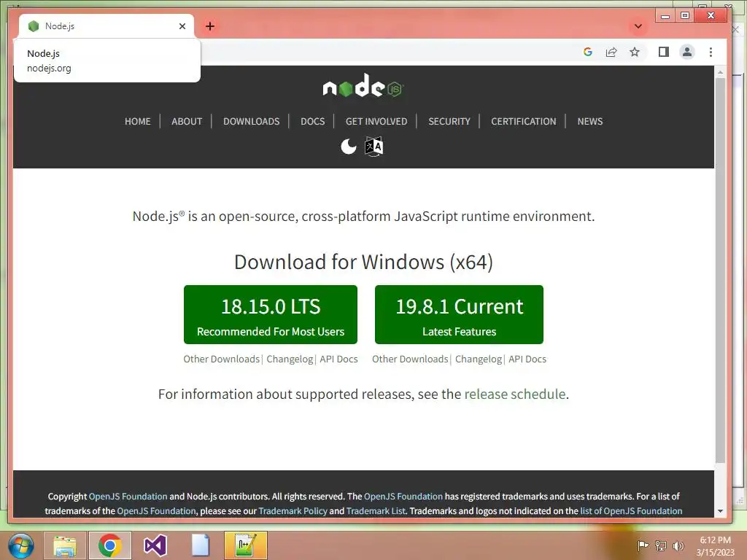Click network tray icon
The image size is (747, 560).
tap(661, 545)
